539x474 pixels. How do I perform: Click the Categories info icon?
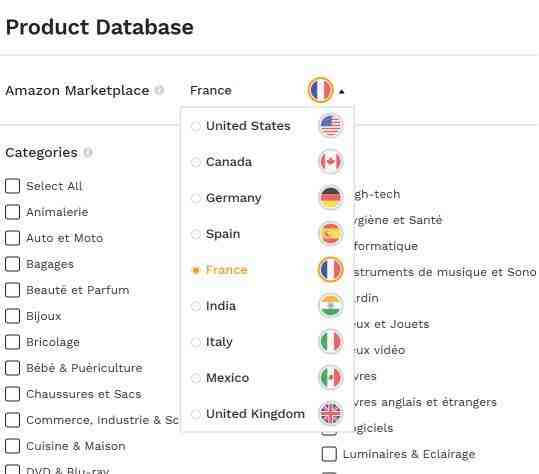pos(88,152)
